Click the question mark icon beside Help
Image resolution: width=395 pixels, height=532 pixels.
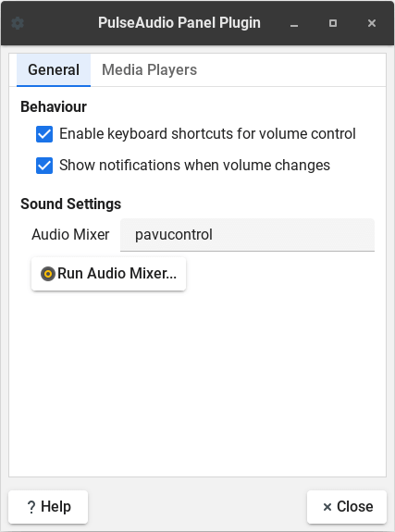31,507
